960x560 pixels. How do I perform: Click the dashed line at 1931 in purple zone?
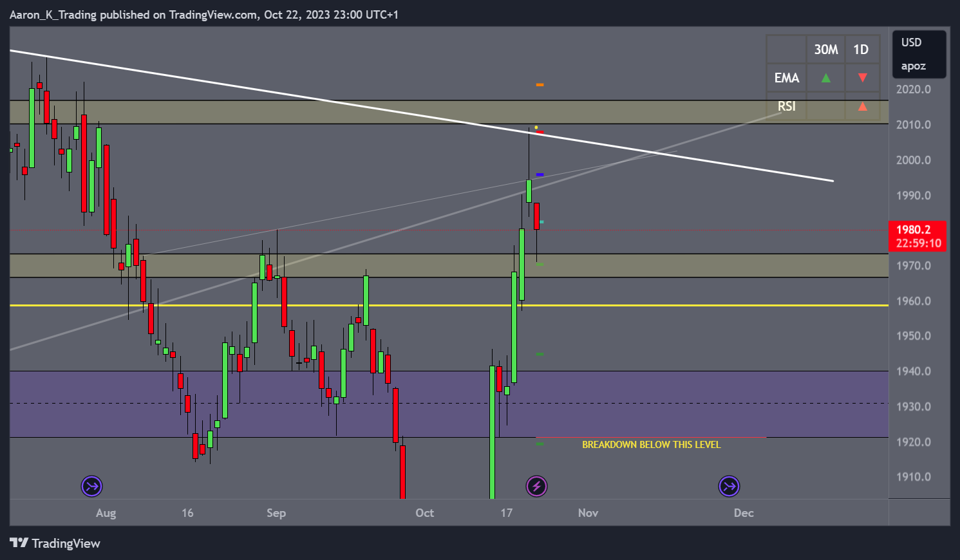[x=449, y=404]
